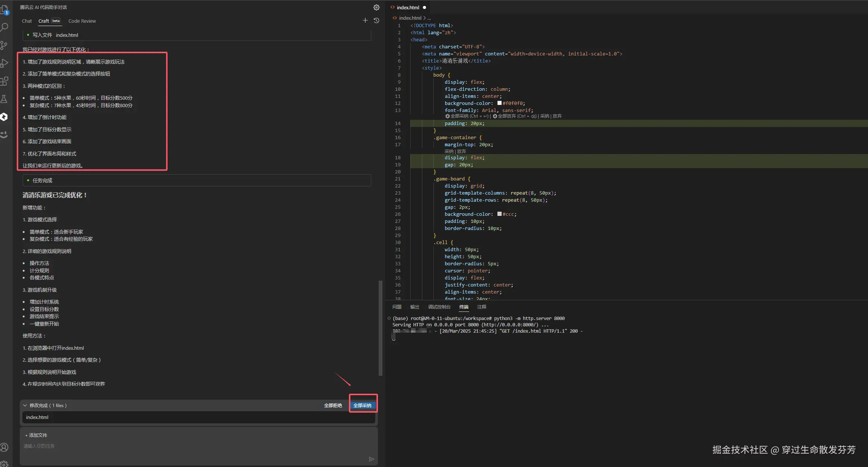The width and height of the screenshot is (868, 467).
Task: Collapse the 修改完成 (1 files) section
Action: [x=25, y=405]
